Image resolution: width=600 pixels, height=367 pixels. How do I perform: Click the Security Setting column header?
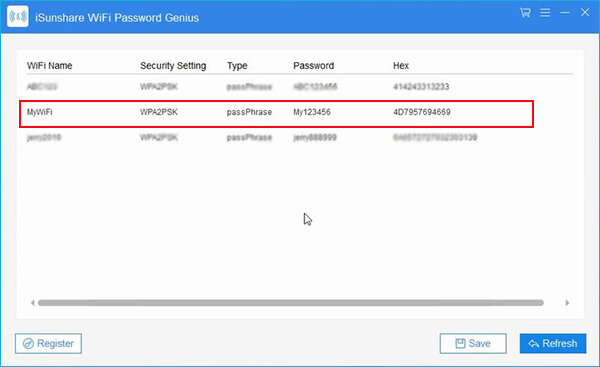coord(173,66)
